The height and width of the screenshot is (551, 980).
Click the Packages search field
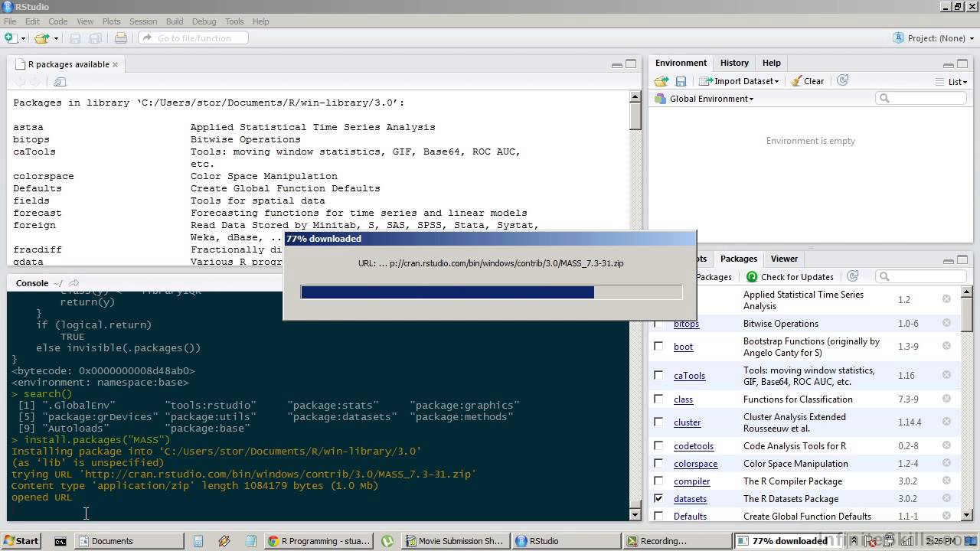[x=923, y=276]
